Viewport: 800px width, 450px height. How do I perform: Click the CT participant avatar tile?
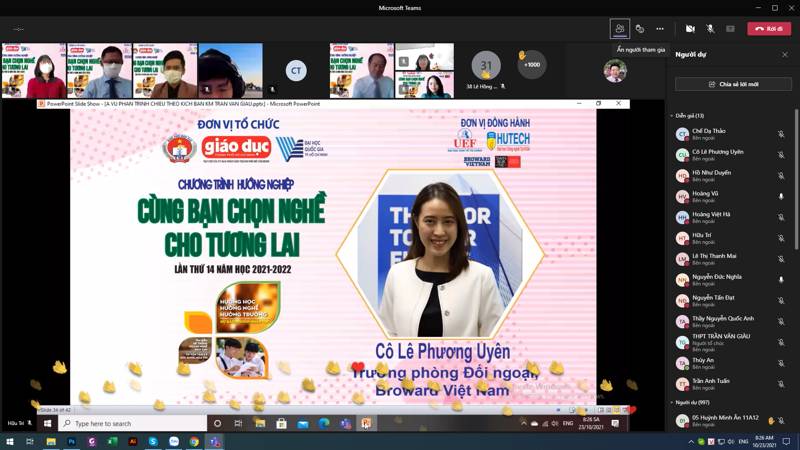click(x=295, y=70)
